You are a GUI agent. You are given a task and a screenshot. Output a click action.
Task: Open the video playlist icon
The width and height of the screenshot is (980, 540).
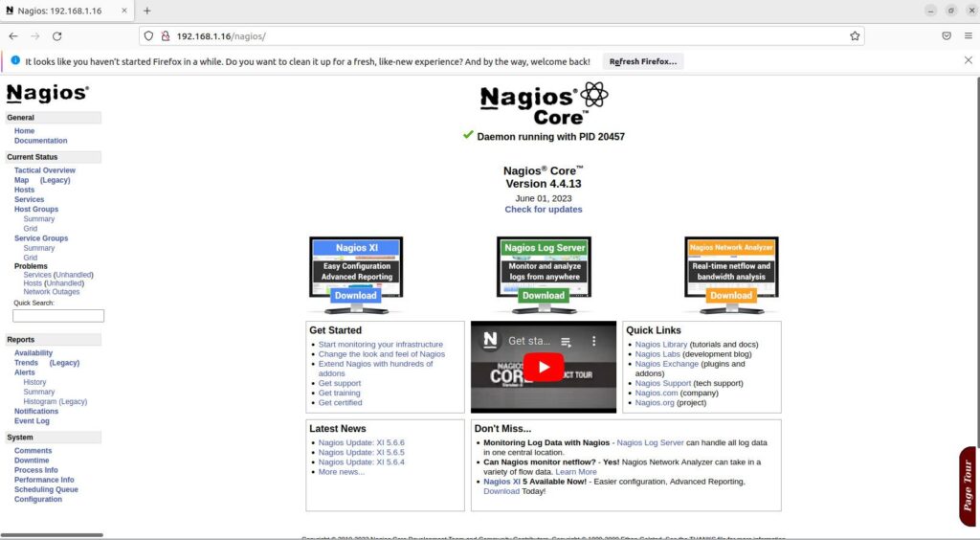pos(567,342)
